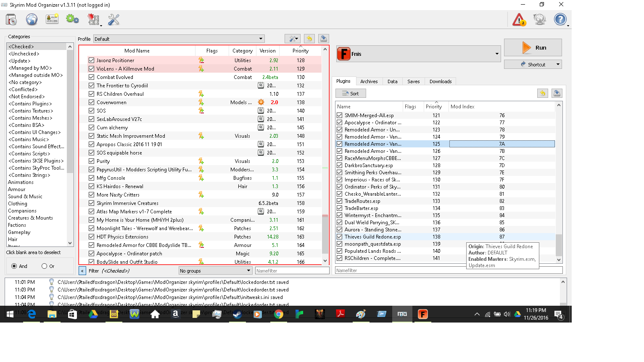
Task: Open Paint from the taskbar
Action: 361,314
